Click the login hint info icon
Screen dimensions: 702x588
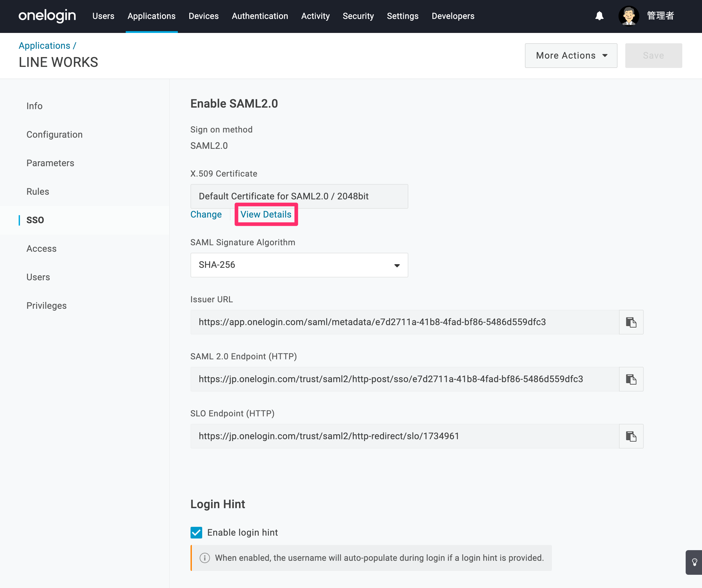[205, 558]
